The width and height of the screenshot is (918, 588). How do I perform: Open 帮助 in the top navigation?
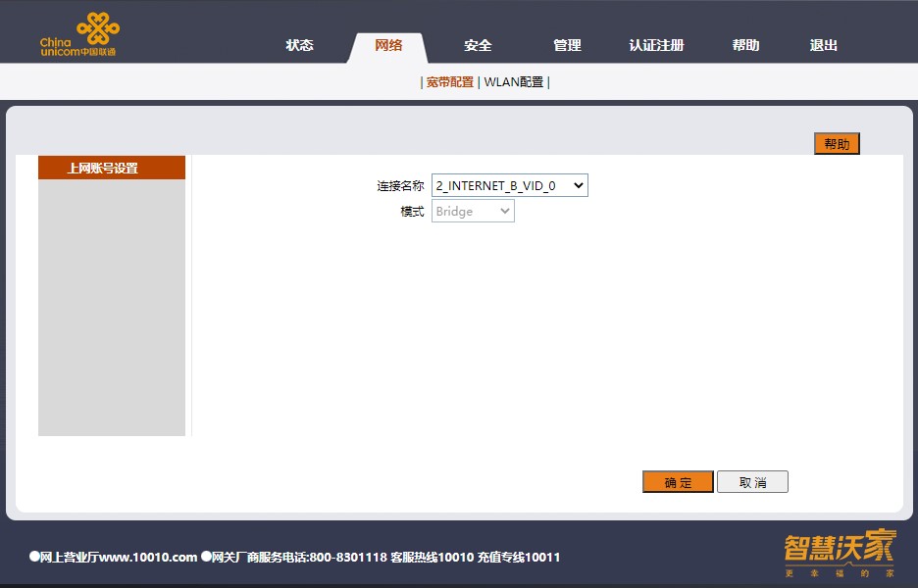745,45
